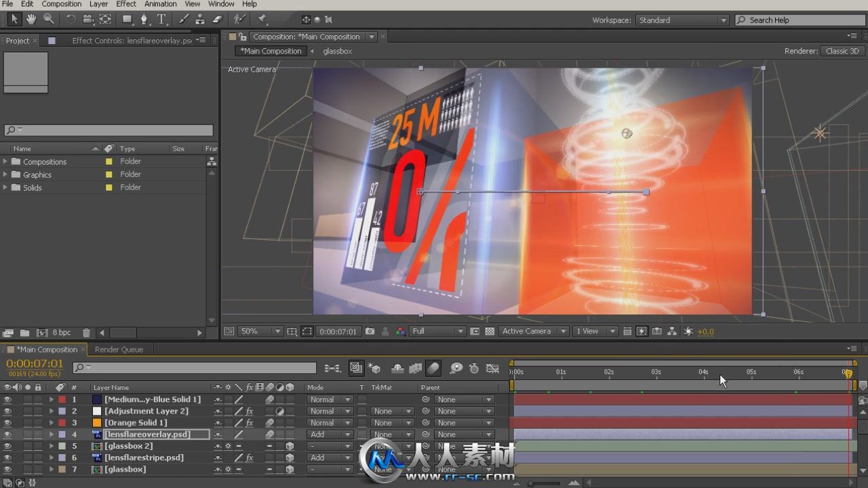The image size is (868, 488).
Task: Switch to the Render Queue tab
Action: pyautogui.click(x=119, y=350)
